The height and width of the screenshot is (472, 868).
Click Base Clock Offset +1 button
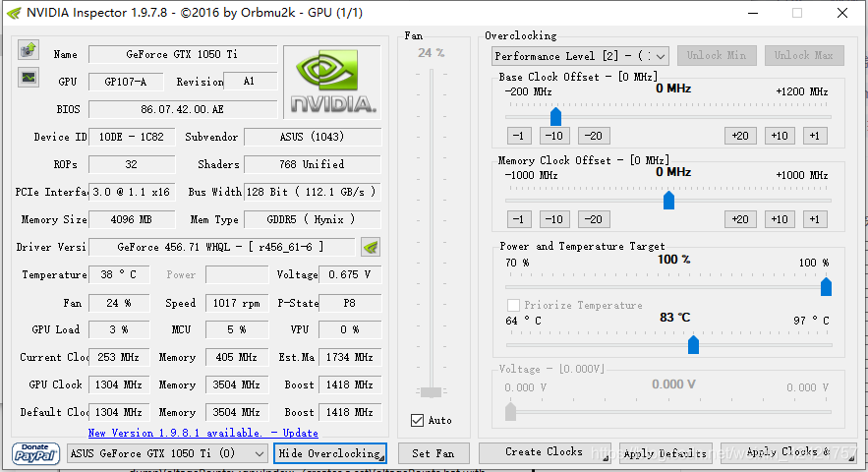(x=815, y=136)
